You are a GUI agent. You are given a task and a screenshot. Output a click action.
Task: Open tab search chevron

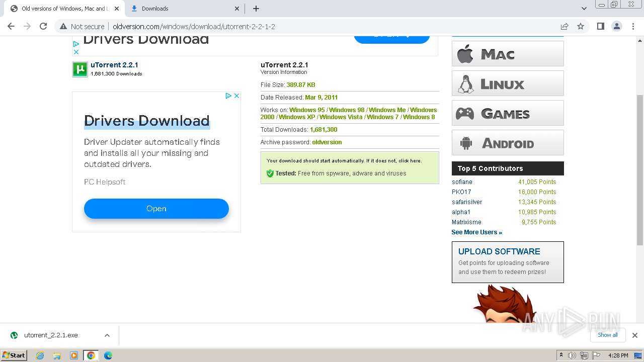[584, 9]
